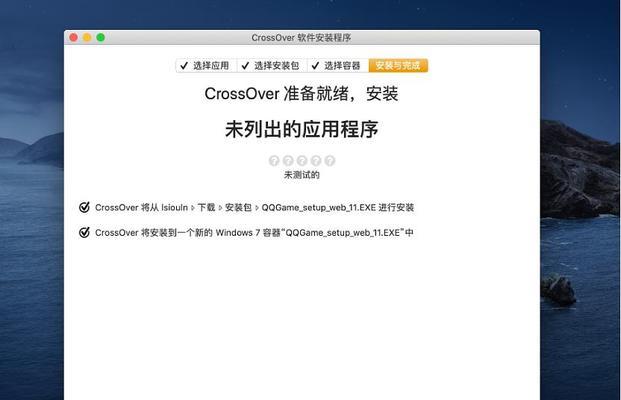Close the CrossOver installer window
The width and height of the screenshot is (621, 400).
[x=74, y=37]
